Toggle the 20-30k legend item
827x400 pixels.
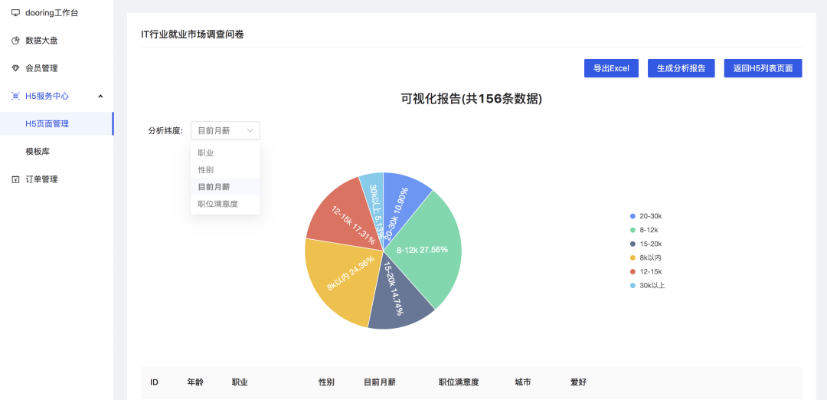pos(650,216)
